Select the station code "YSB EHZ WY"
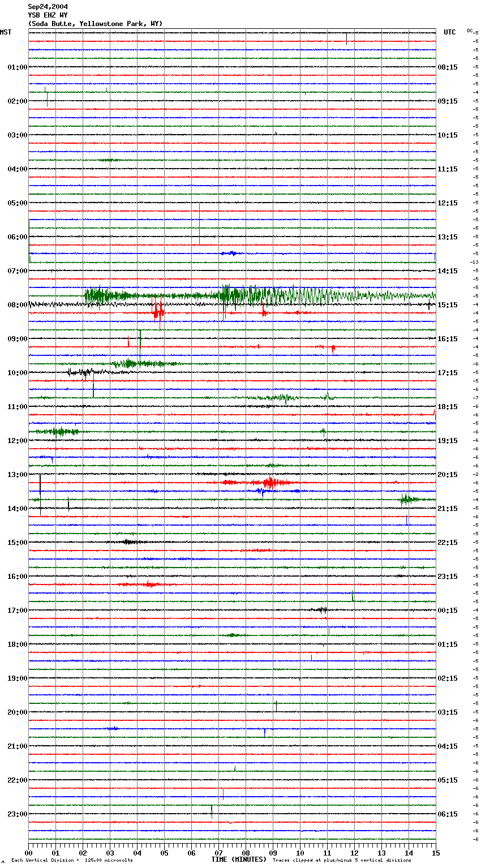Screen dimensions: 481x868 pyautogui.click(x=48, y=15)
